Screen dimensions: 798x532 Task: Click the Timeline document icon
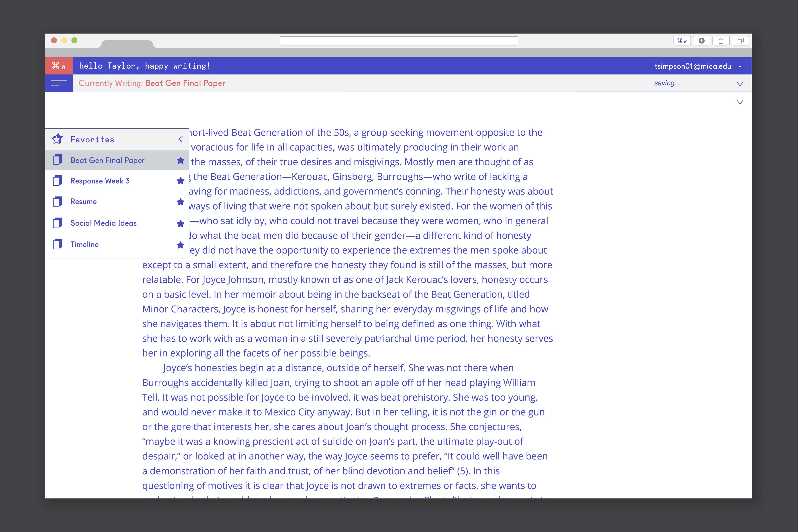point(57,244)
